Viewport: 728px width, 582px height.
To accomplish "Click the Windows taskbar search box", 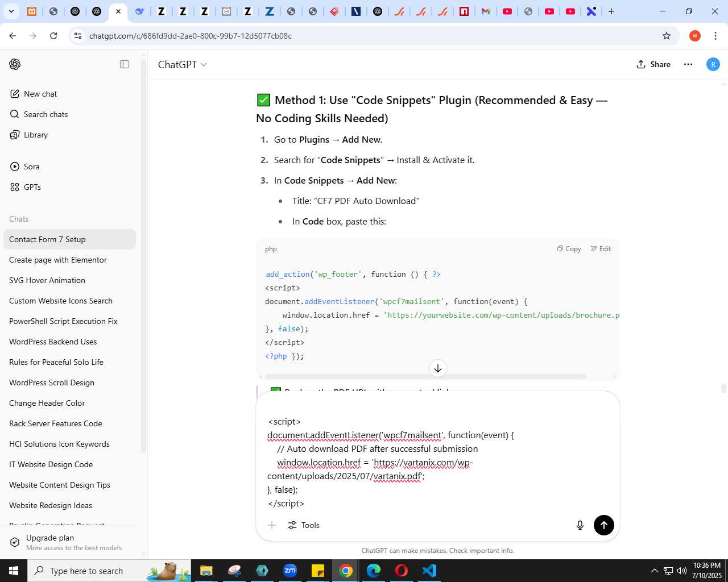I will (x=109, y=571).
